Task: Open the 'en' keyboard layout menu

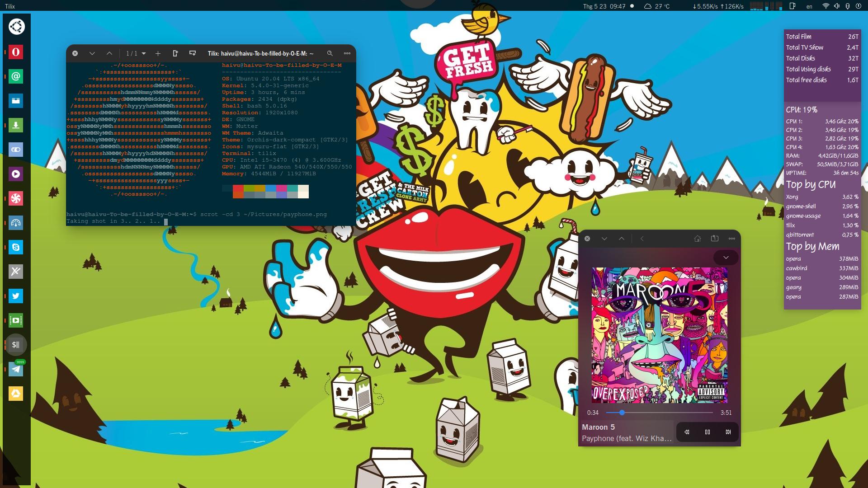Action: [809, 6]
